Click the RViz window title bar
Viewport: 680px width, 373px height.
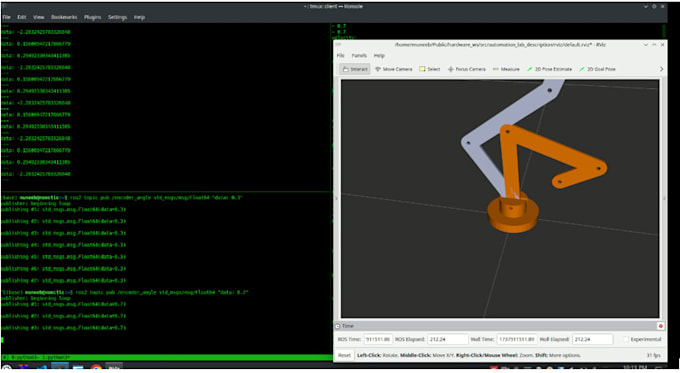(x=500, y=45)
